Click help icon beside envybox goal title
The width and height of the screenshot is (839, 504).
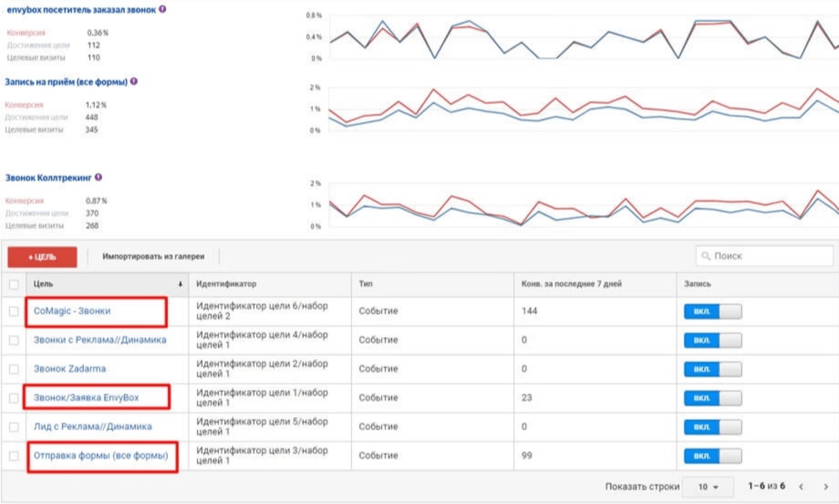click(162, 10)
